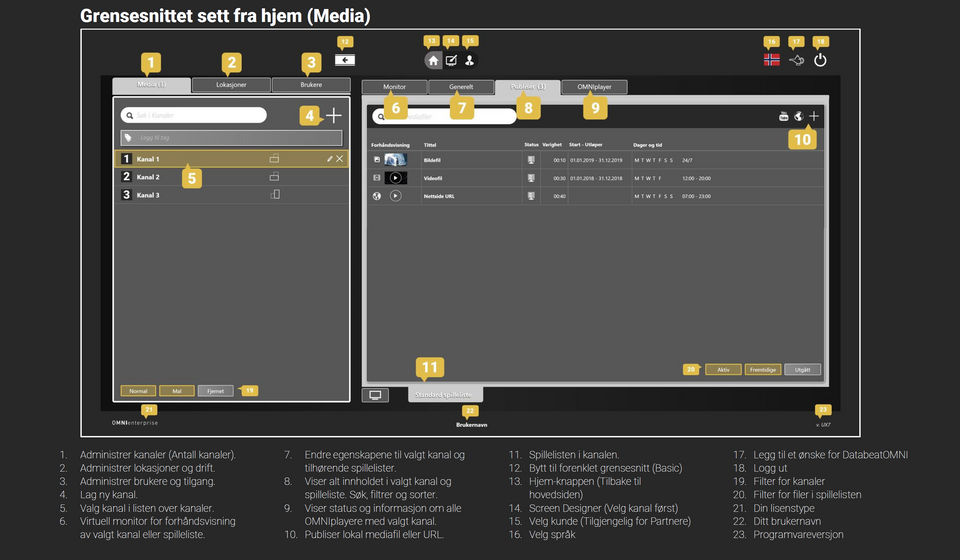Viewport: 960px width, 560px height.
Task: Open the wish request hand icon
Action: 796,60
